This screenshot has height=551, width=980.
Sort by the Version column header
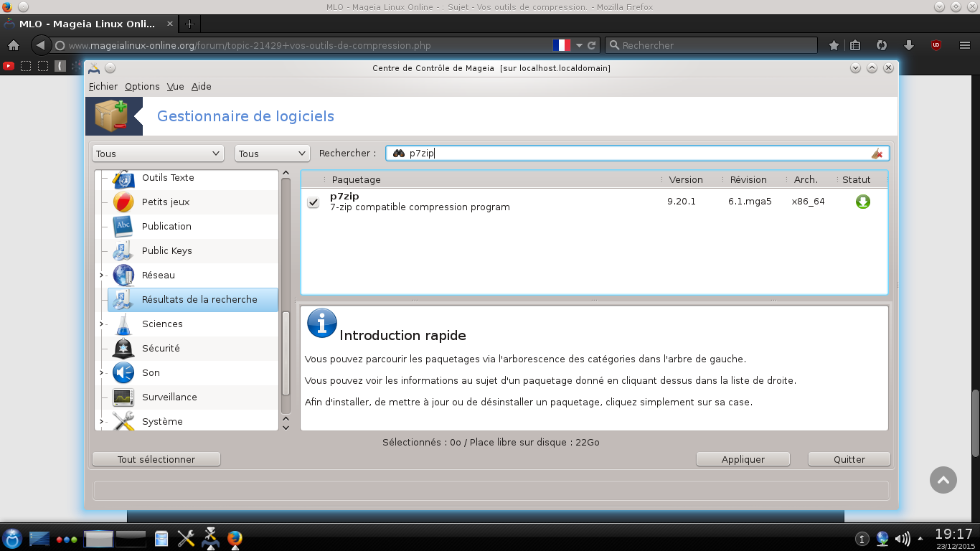[x=686, y=179]
